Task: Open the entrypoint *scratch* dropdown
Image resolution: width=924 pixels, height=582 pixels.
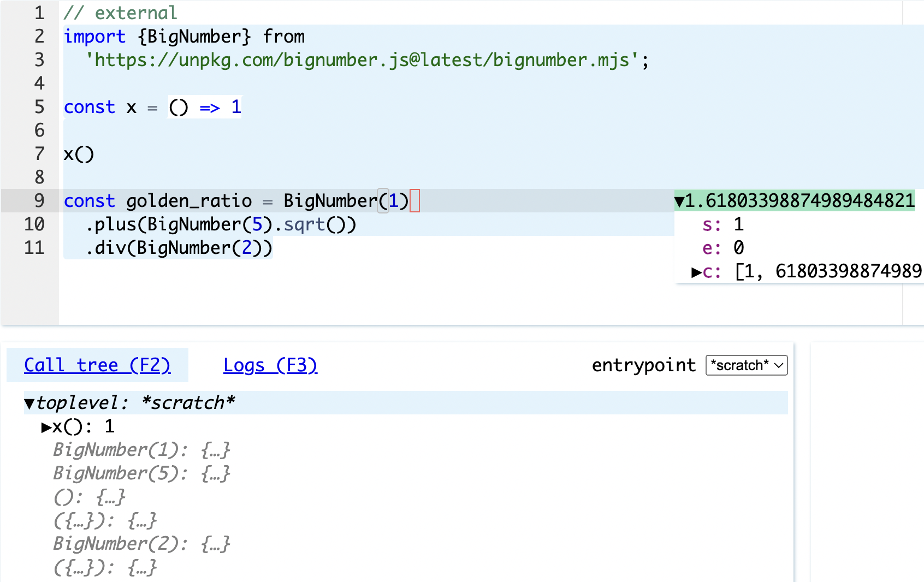Action: (746, 365)
